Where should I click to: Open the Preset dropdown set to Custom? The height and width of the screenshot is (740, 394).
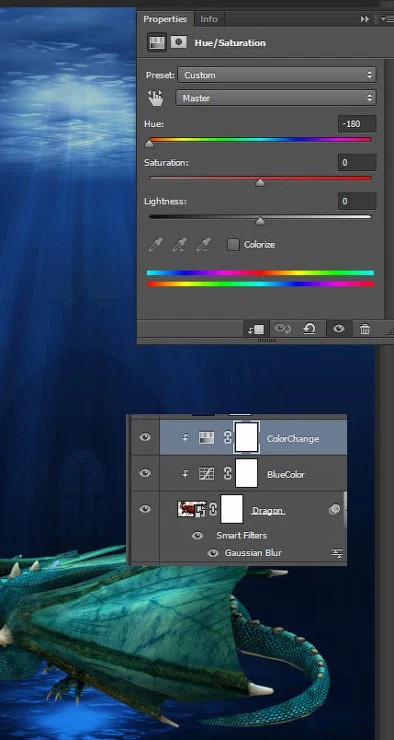coord(277,75)
